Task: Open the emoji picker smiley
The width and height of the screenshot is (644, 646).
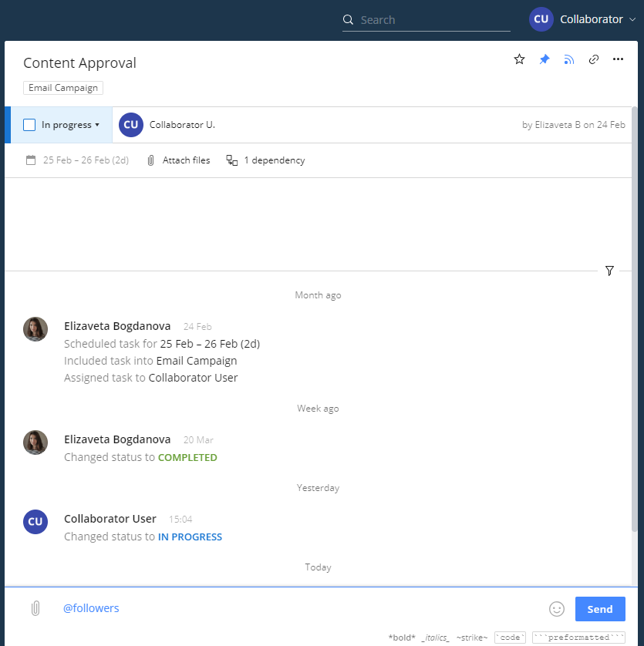Action: pyautogui.click(x=557, y=609)
